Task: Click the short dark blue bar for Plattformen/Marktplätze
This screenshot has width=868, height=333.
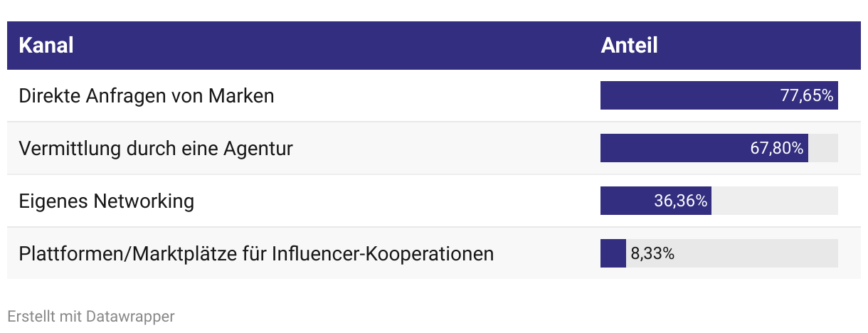Action: [x=613, y=253]
